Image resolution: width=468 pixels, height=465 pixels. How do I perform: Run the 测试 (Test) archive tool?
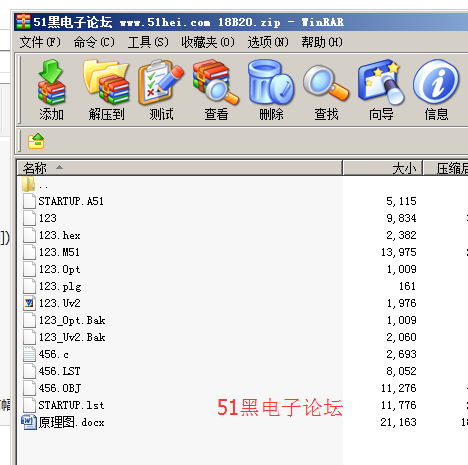point(161,90)
